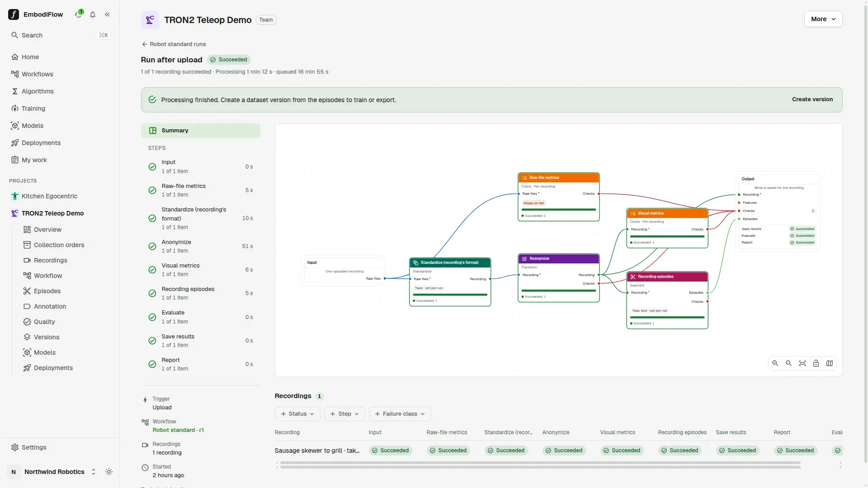This screenshot has width=868, height=488.
Task: Open the Algorithms menu item
Action: point(60,91)
